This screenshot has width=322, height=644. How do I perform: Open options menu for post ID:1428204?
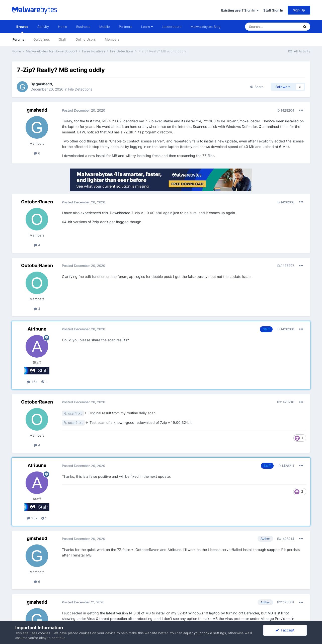(x=301, y=110)
